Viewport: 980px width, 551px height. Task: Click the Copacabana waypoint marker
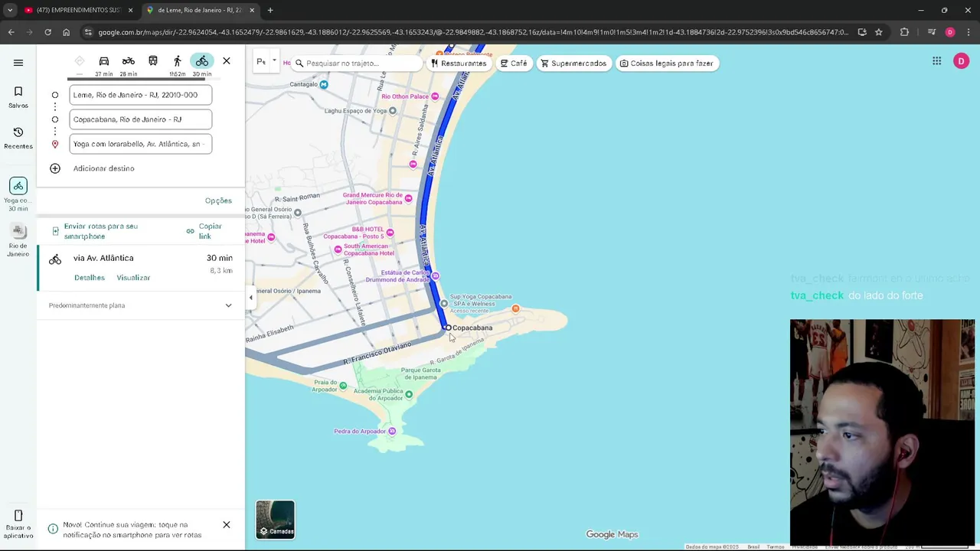click(448, 328)
